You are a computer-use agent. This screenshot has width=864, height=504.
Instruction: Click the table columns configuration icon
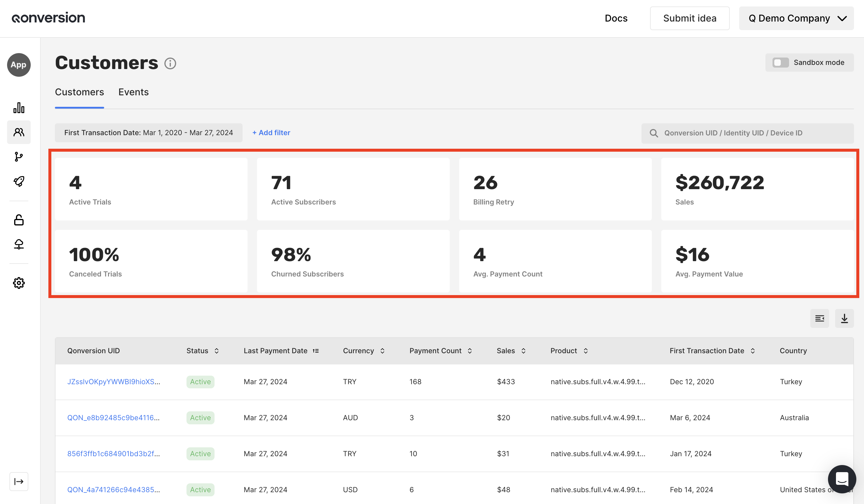pyautogui.click(x=819, y=318)
